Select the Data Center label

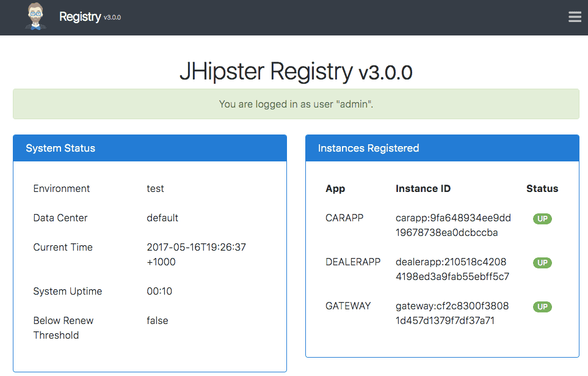60,218
